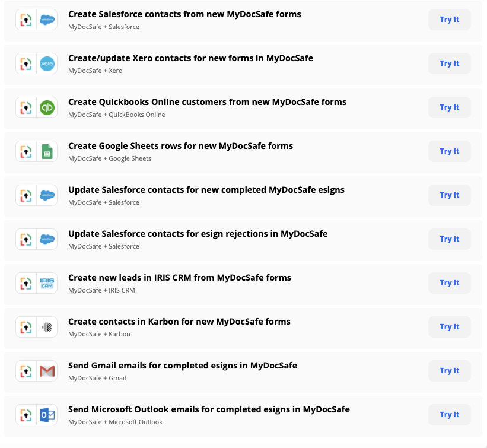Click Salesforce cloud icon in the first row
The width and height of the screenshot is (487, 448).
coord(47,20)
